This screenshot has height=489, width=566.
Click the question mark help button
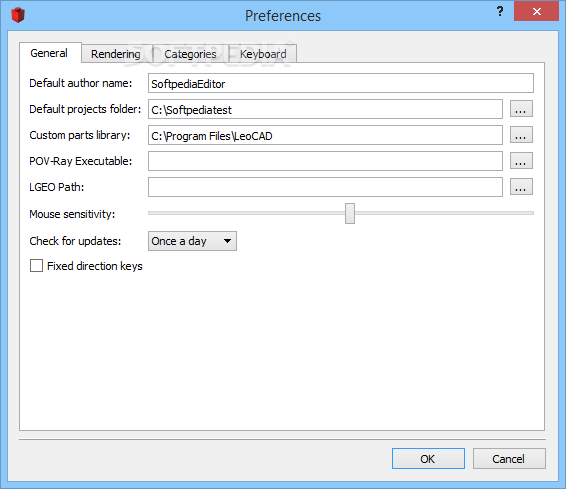(500, 11)
